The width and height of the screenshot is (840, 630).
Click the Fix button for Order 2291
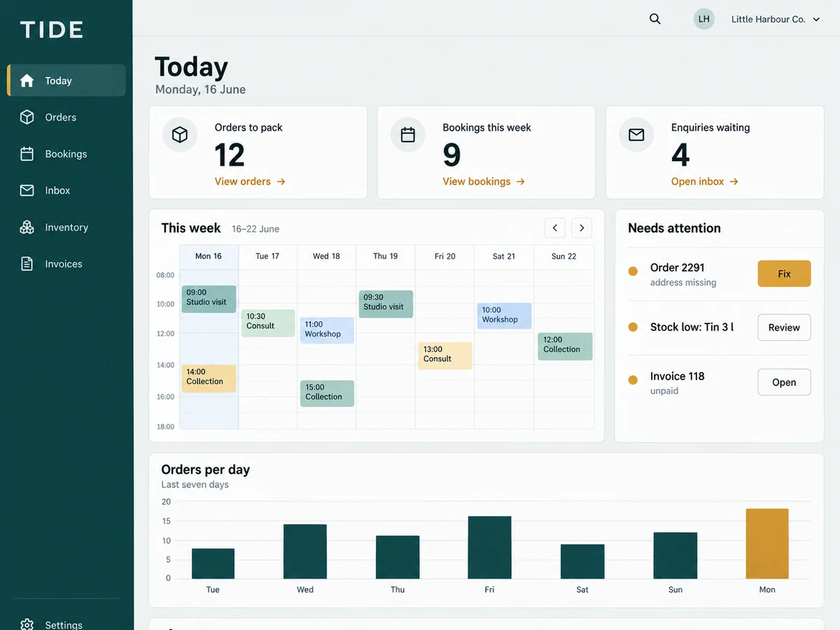(784, 274)
